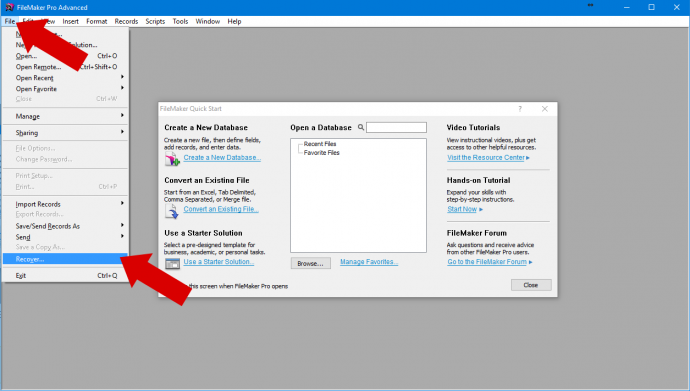Open the Window menu
This screenshot has width=690, height=391.
pyautogui.click(x=208, y=21)
